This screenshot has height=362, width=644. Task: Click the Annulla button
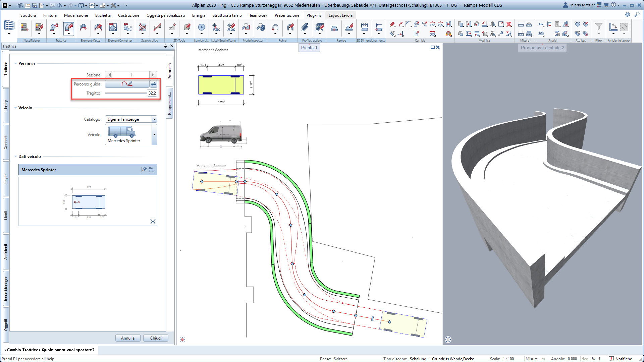(x=128, y=338)
